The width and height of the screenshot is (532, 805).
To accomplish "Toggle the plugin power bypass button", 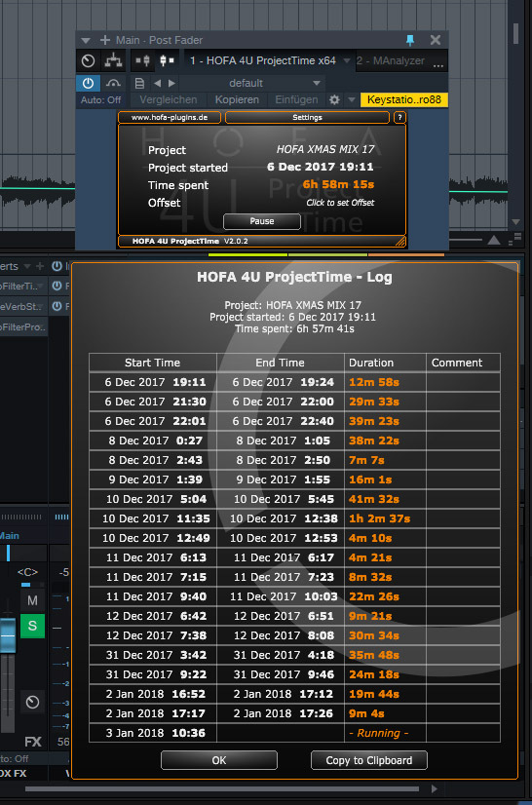I will [88, 83].
